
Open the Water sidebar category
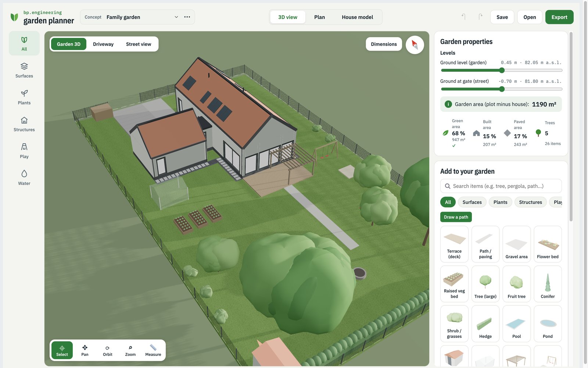point(24,178)
